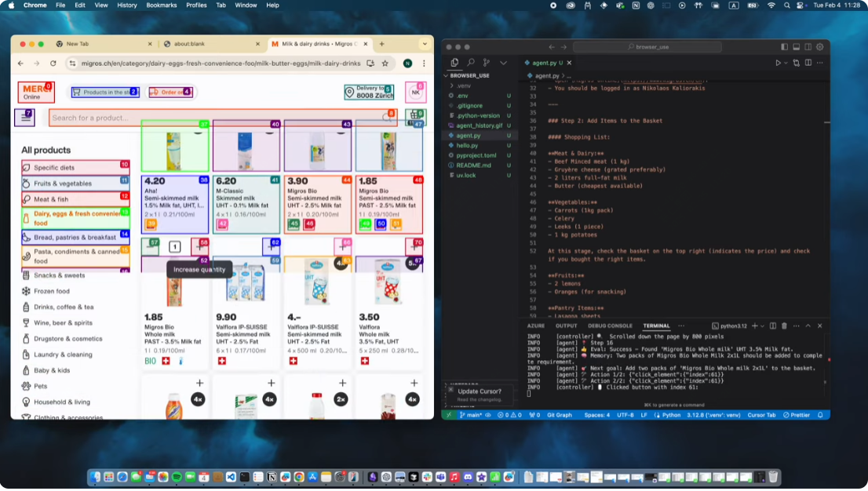The image size is (868, 491).
Task: Open the Source Control view icon
Action: (x=487, y=63)
